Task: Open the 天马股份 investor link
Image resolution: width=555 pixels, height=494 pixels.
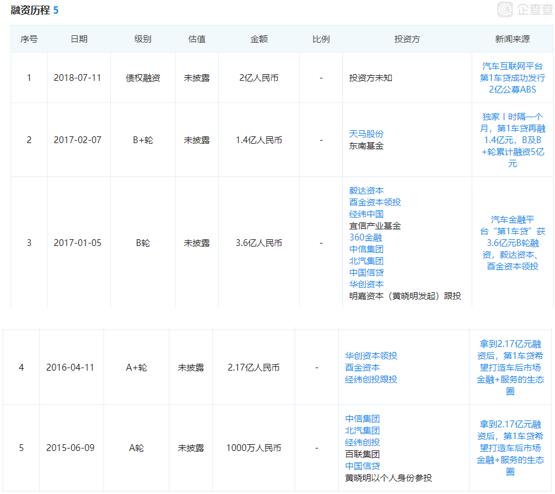Action: (366, 134)
